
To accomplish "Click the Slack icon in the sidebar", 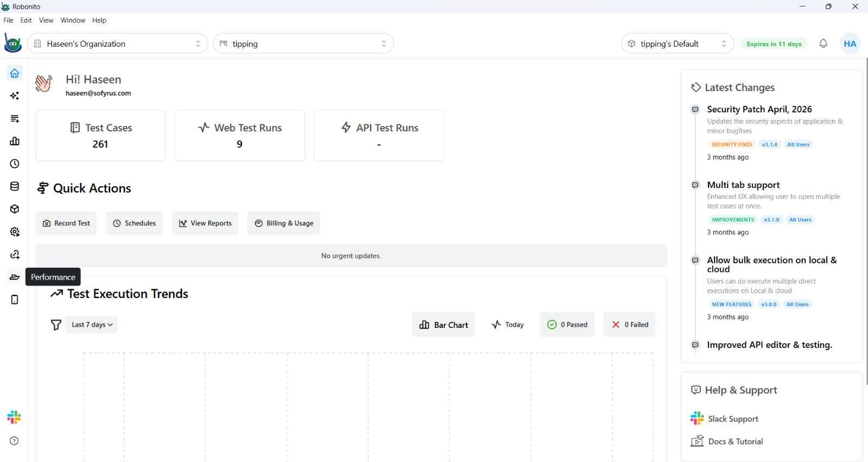I will (x=14, y=417).
